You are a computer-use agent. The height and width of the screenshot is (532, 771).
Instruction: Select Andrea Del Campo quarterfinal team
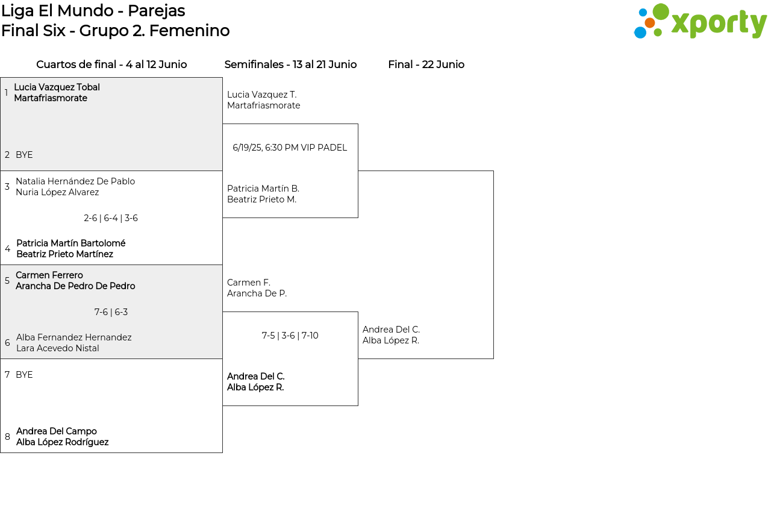[62, 437]
